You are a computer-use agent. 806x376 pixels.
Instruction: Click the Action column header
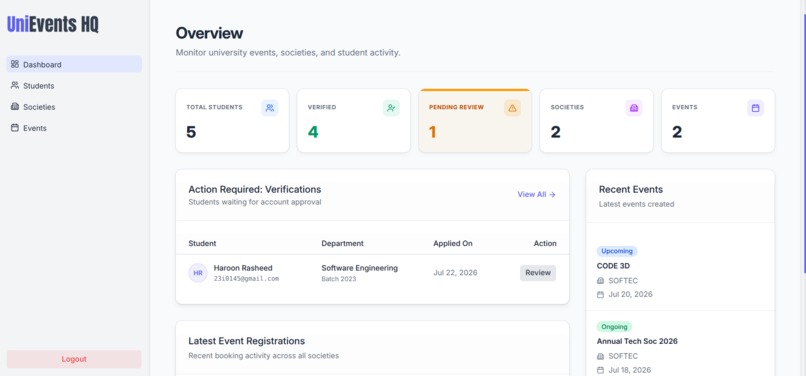545,243
